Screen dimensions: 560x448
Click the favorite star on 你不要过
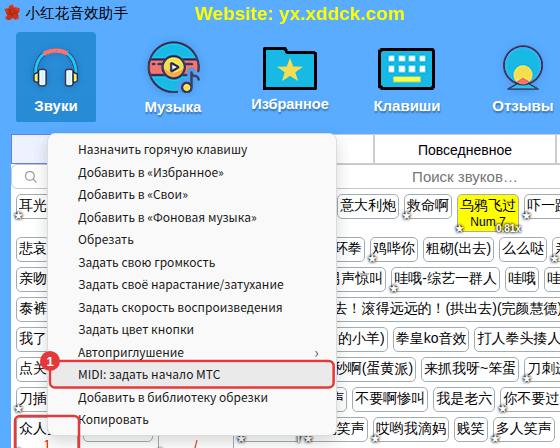tap(502, 408)
